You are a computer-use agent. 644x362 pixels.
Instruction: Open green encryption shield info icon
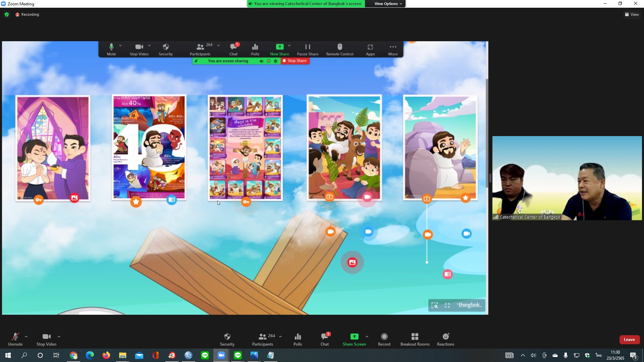pos(7,14)
